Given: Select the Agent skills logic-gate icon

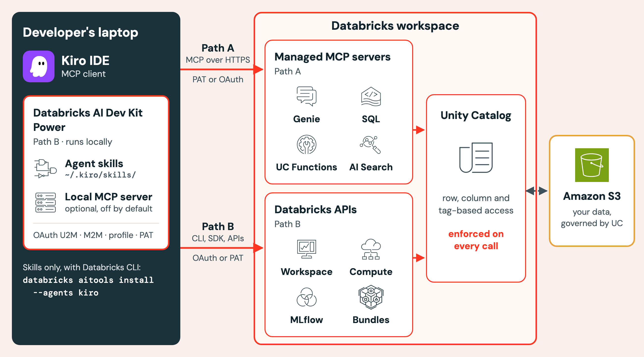Looking at the screenshot, I should (x=45, y=168).
